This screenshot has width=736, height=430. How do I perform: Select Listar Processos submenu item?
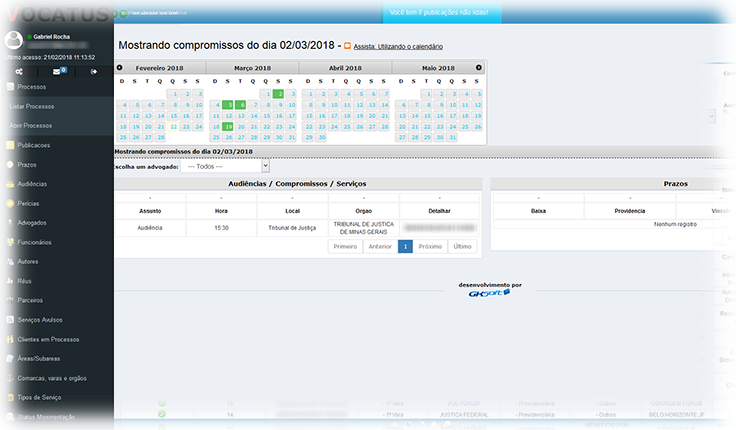pyautogui.click(x=30, y=106)
